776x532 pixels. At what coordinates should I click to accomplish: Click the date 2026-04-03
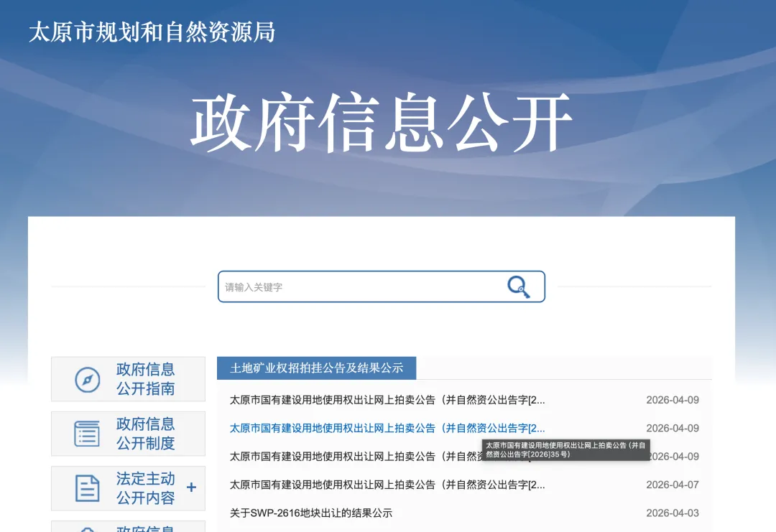tap(672, 513)
